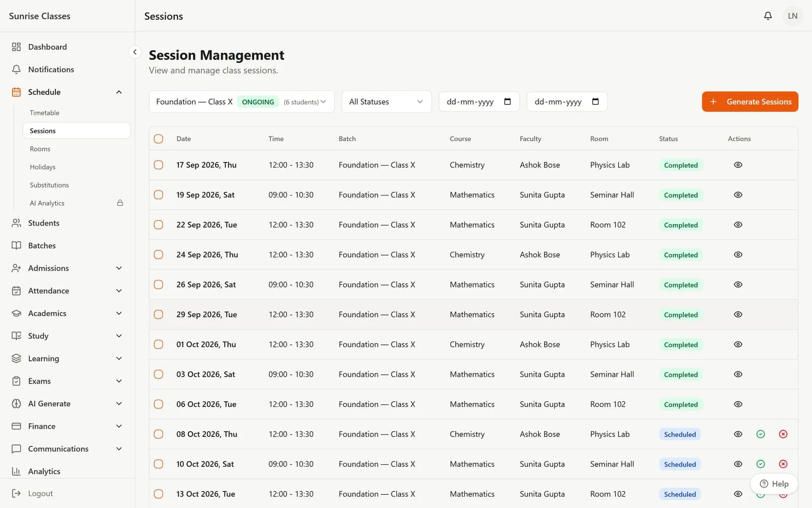View session details for 01 Oct 2026
The image size is (812, 508).
738,344
